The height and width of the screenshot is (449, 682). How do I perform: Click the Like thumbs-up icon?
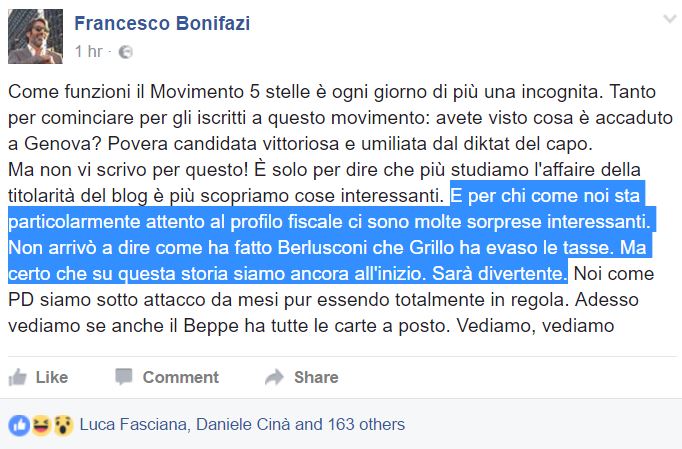pos(18,377)
